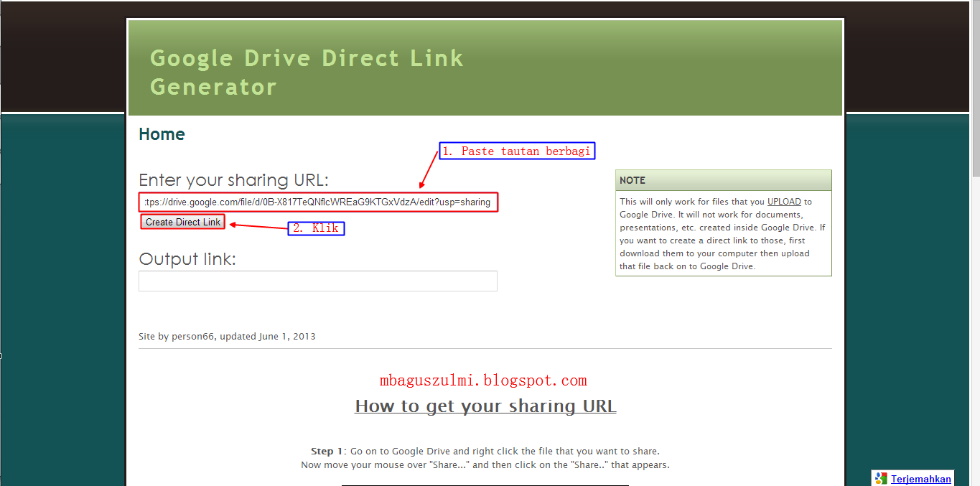980x486 pixels.
Task: Click the Home page heading
Action: [162, 134]
